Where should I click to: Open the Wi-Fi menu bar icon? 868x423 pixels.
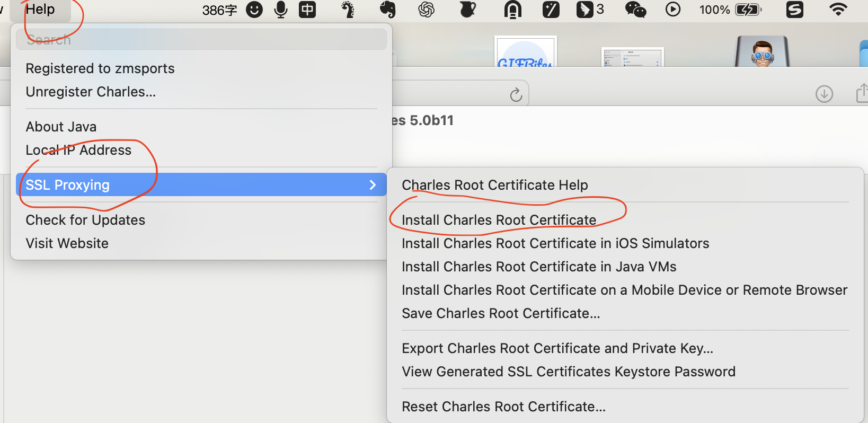click(x=838, y=10)
